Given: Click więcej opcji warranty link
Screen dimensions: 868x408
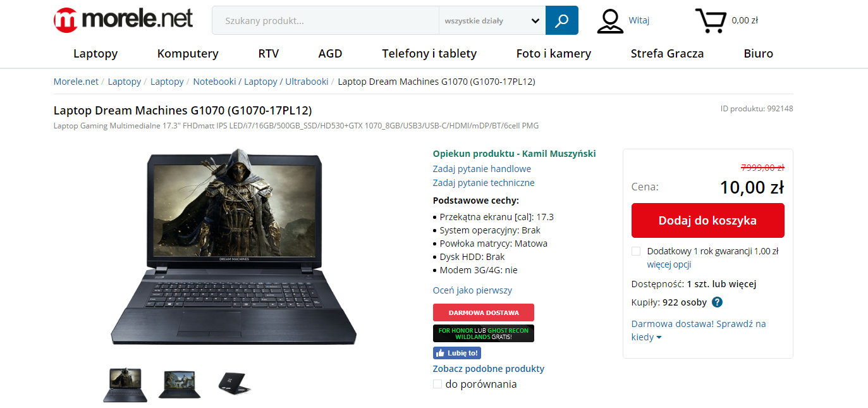Looking at the screenshot, I should (x=669, y=264).
